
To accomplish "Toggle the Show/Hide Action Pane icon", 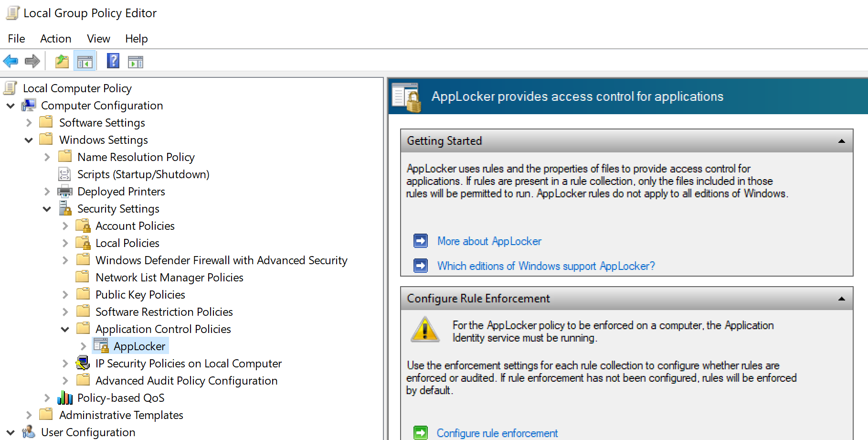I will [136, 62].
